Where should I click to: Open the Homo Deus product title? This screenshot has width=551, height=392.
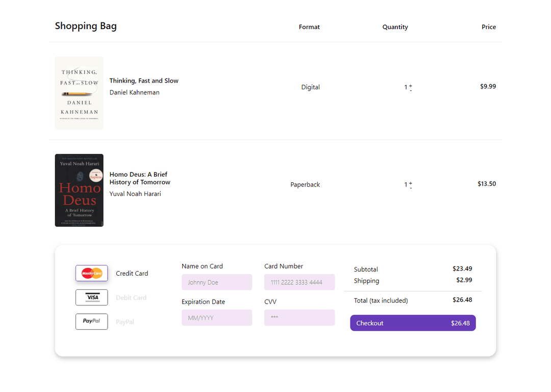tap(139, 178)
